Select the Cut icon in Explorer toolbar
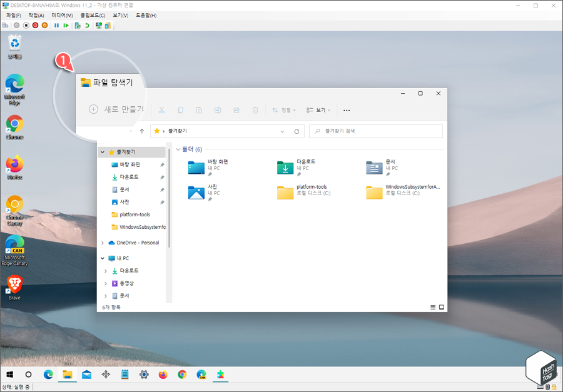The height and width of the screenshot is (392, 563). (x=161, y=110)
